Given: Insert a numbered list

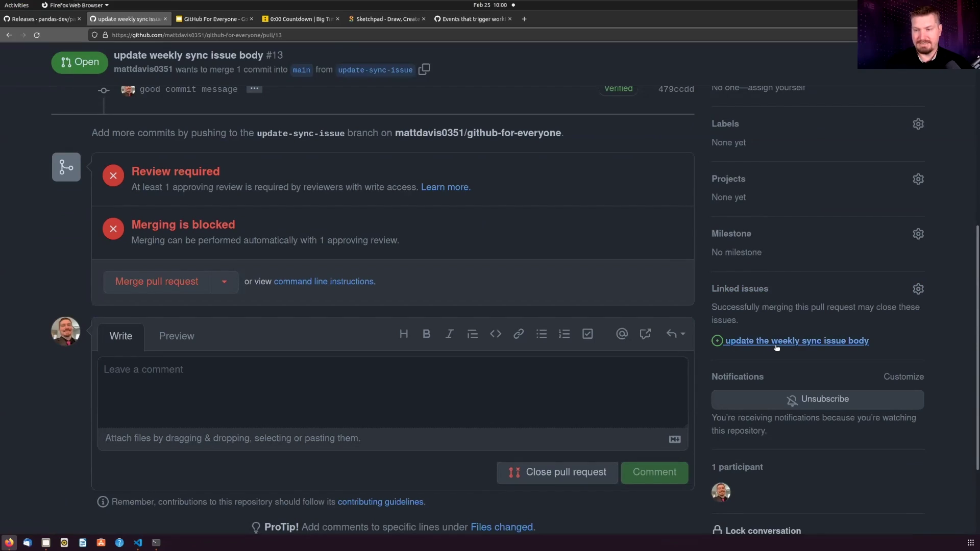Looking at the screenshot, I should coord(564,334).
